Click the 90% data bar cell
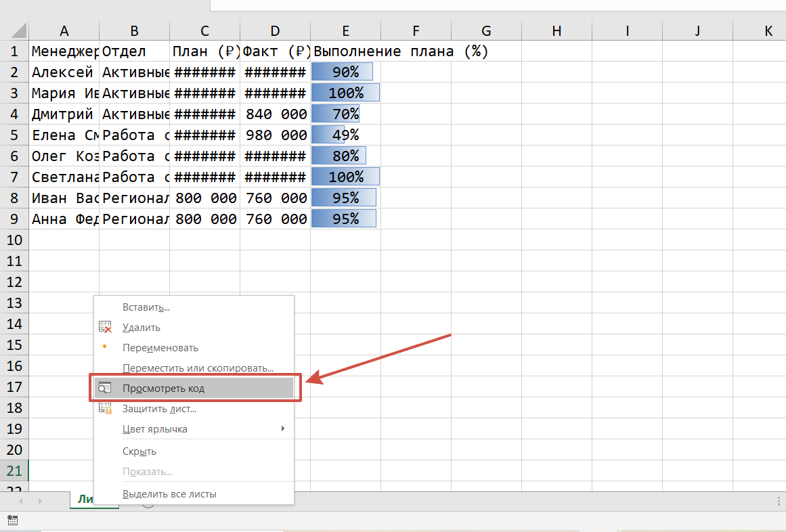 [x=345, y=72]
